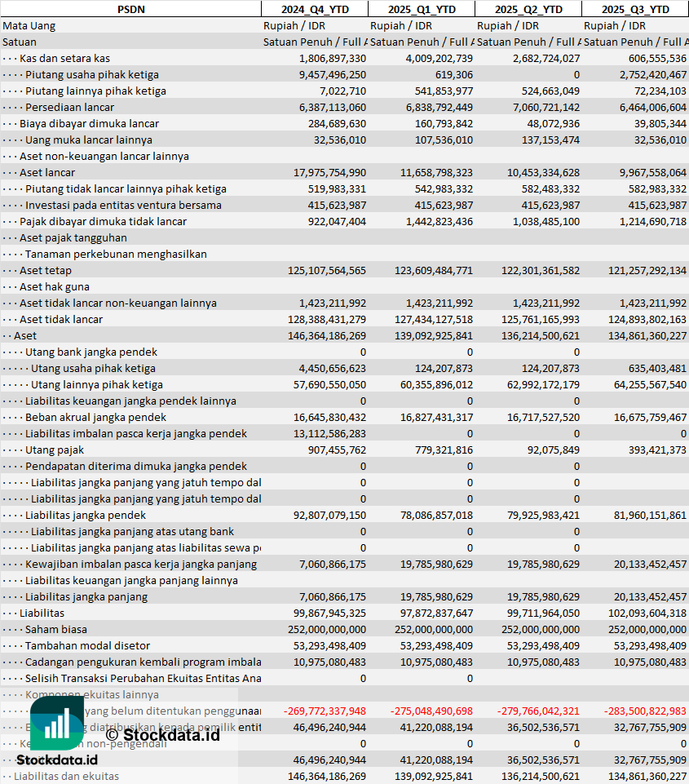Click Aset pajak tangguhan row label
This screenshot has width=689, height=784.
(73, 238)
